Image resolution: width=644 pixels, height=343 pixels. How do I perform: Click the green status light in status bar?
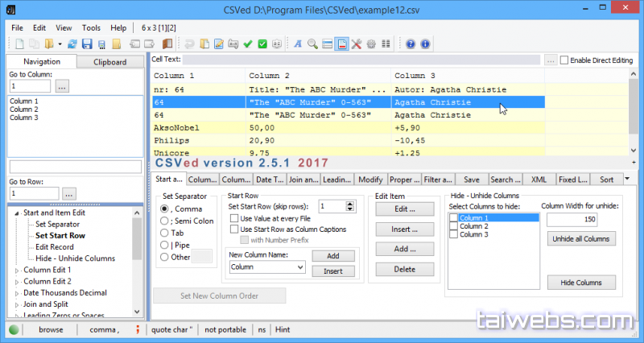pos(14,329)
